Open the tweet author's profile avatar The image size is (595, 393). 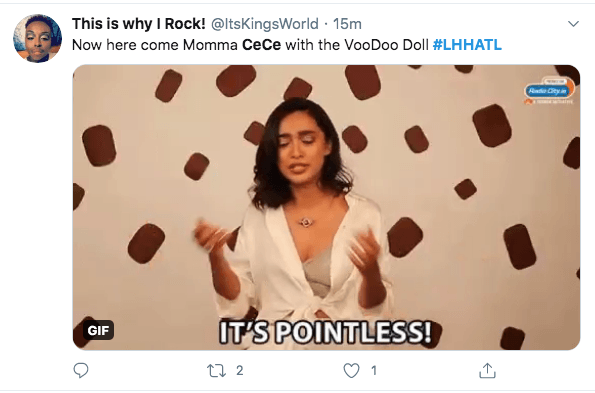(x=37, y=38)
